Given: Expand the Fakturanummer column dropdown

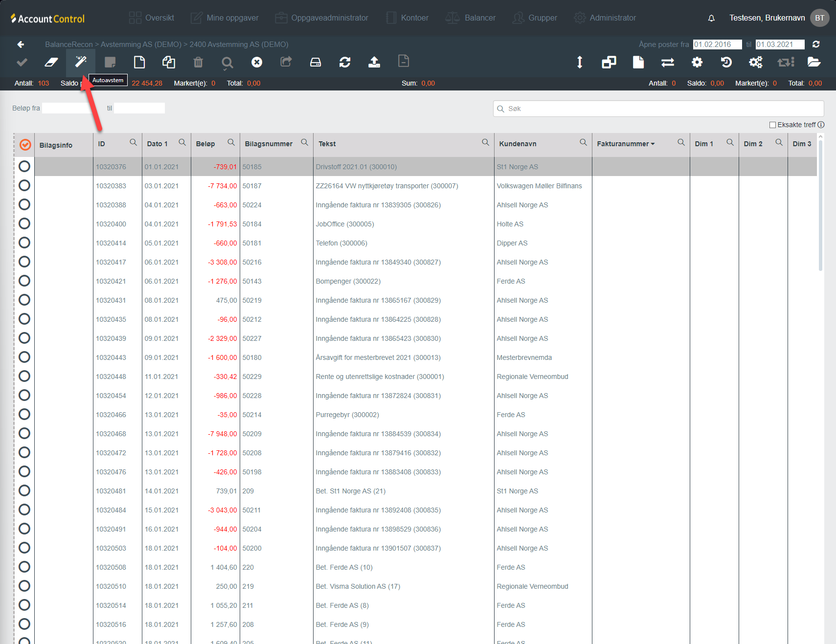Looking at the screenshot, I should click(x=653, y=144).
